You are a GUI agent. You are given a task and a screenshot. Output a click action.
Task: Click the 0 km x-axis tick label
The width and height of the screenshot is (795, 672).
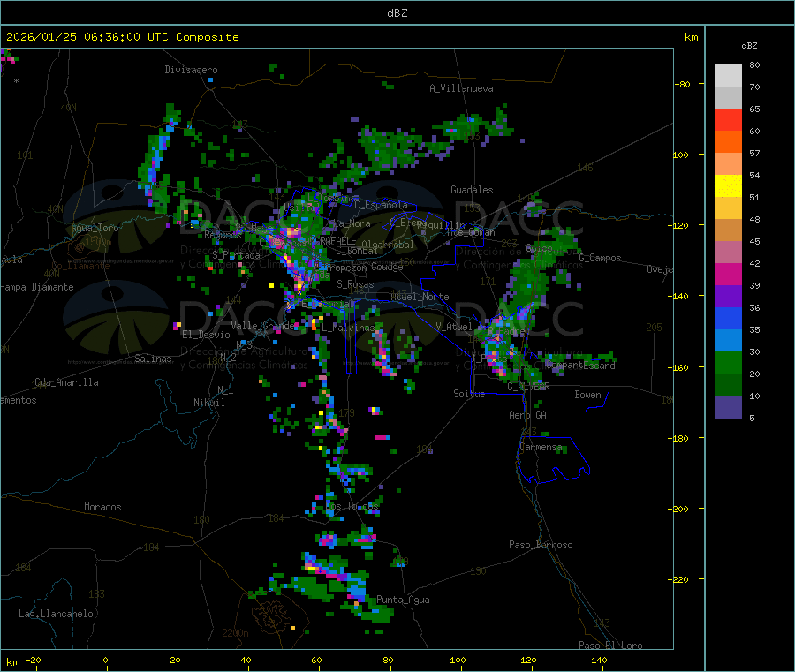[x=105, y=660]
